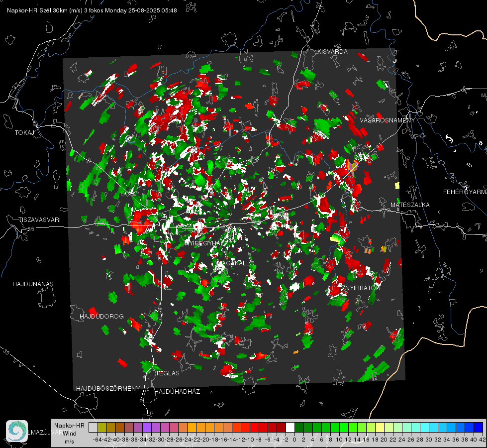Viewport: 487px width, 448px height.
Task: Click the '10' value on the legend scale
Action: (x=339, y=440)
